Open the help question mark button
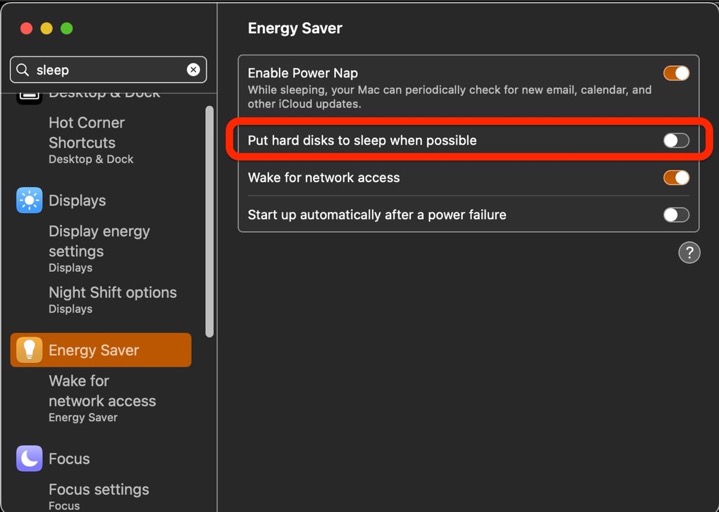This screenshot has height=512, width=719. (689, 252)
